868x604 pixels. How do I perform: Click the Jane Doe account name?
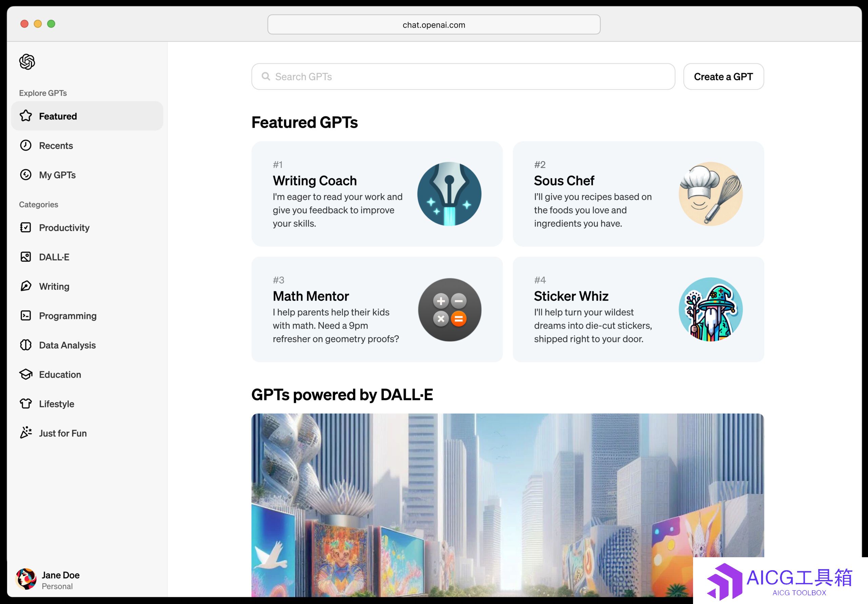(60, 575)
